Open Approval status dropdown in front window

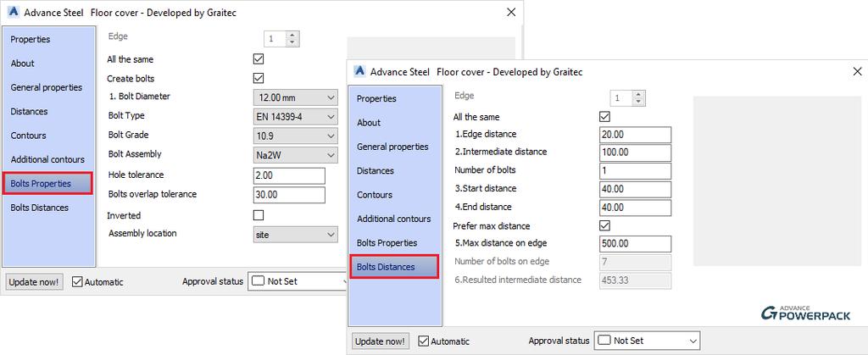point(647,341)
